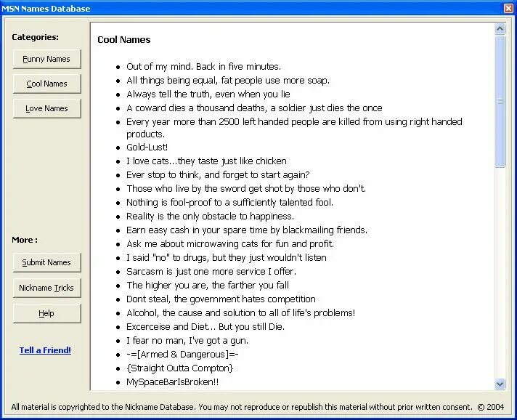Click "Alcohol, the cause and solution" entry
517x420 pixels.
point(240,313)
